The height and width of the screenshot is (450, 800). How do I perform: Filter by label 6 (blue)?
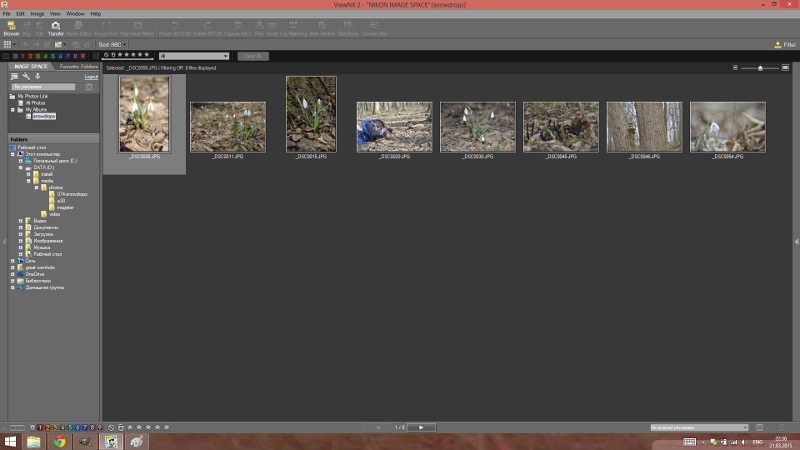pyautogui.click(x=60, y=56)
